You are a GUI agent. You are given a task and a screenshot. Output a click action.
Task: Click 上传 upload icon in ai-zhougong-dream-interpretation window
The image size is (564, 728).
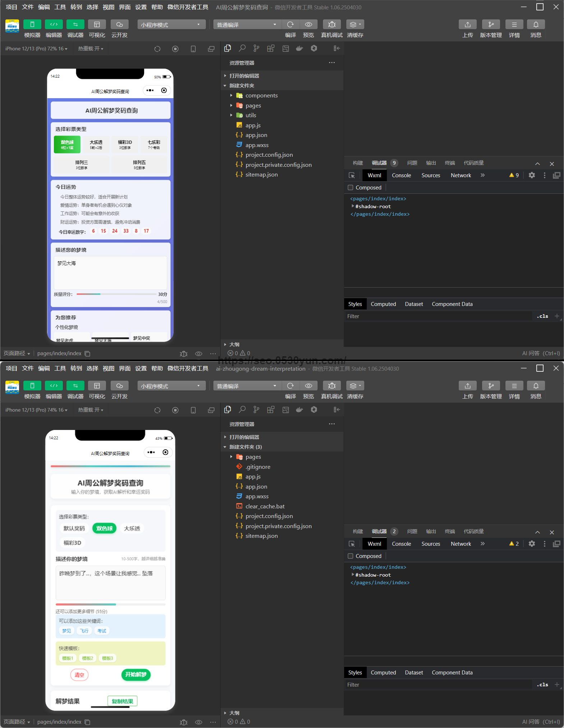[x=467, y=386]
